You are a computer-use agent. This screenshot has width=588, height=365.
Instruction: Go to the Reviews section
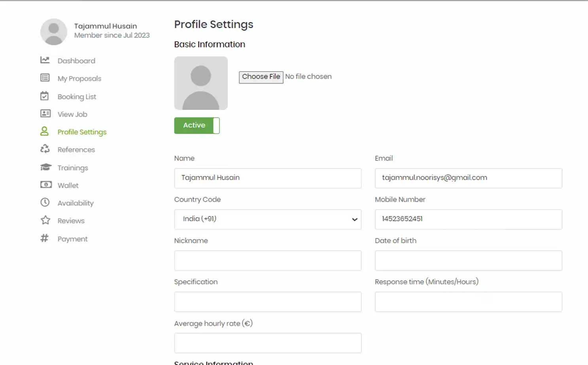(71, 220)
